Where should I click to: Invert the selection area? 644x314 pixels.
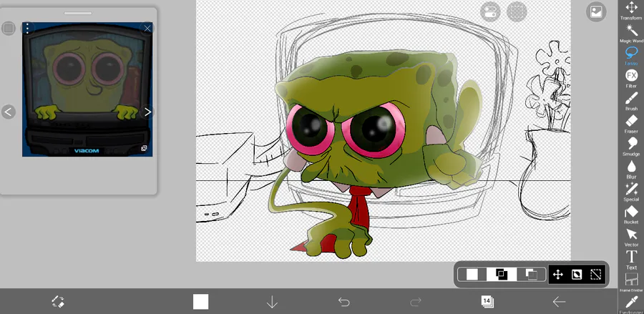coord(577,274)
